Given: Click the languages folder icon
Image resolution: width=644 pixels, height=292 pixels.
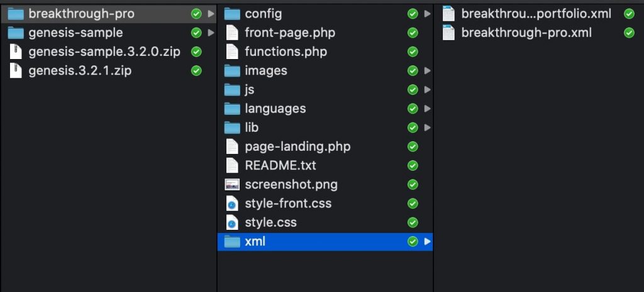Looking at the screenshot, I should coord(232,109).
